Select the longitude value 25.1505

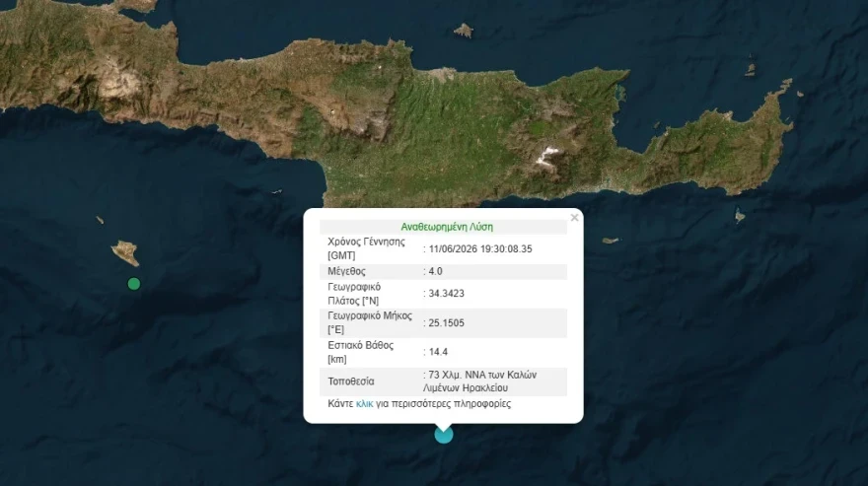[x=446, y=322]
